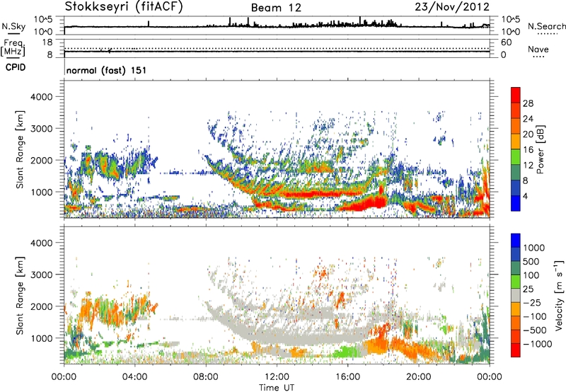Image resolution: width=566 pixels, height=392 pixels.
Task: Click the solid line sample under N.Sky
Action: click(x=13, y=34)
